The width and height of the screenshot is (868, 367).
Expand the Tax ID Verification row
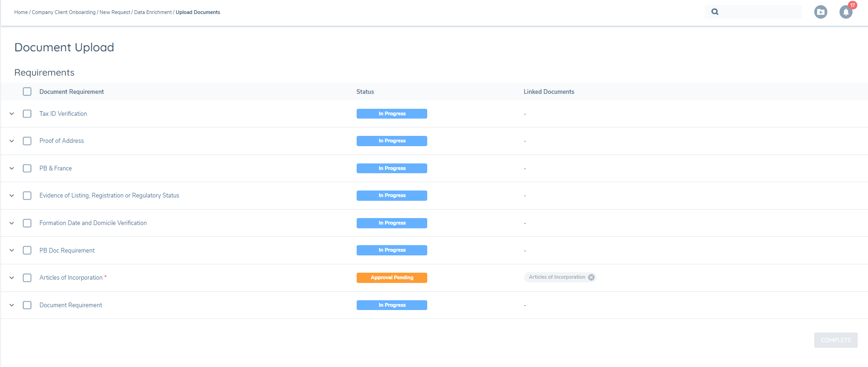[x=12, y=114]
